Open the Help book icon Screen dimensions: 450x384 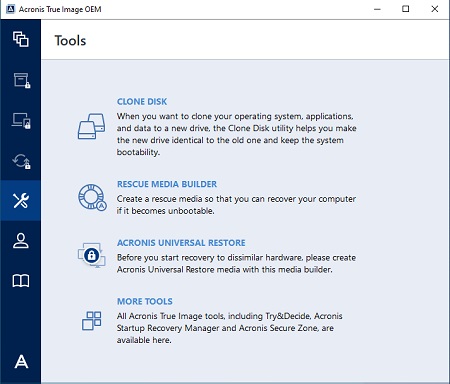(21, 281)
